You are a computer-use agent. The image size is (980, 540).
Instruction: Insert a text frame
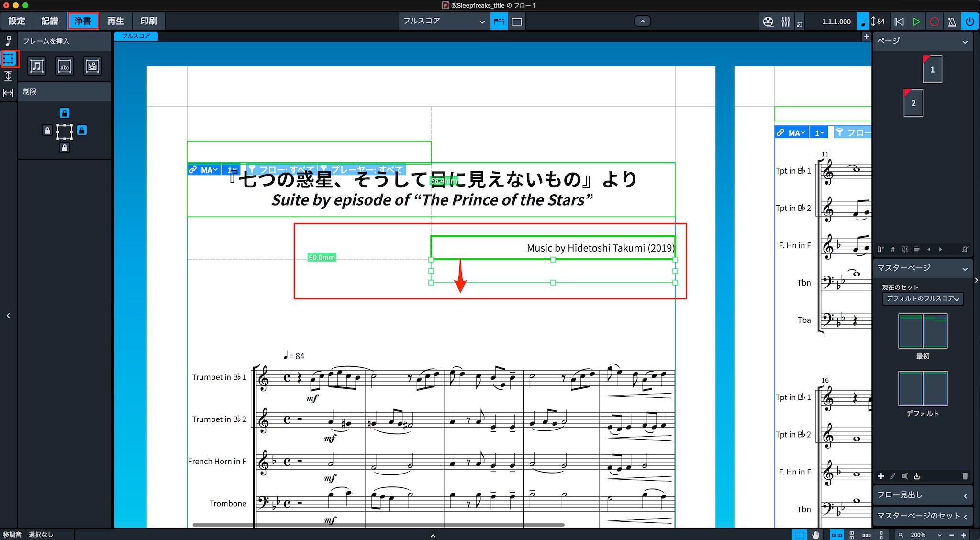[x=65, y=66]
